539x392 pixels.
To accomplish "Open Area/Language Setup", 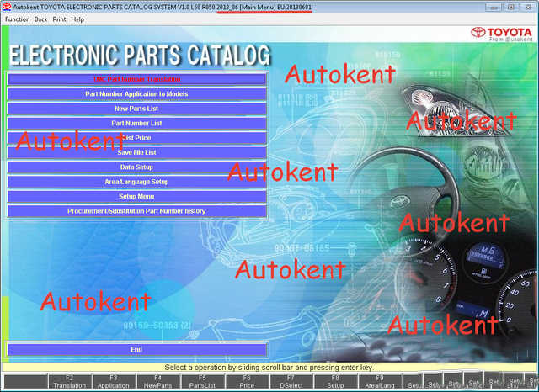I will (x=136, y=182).
